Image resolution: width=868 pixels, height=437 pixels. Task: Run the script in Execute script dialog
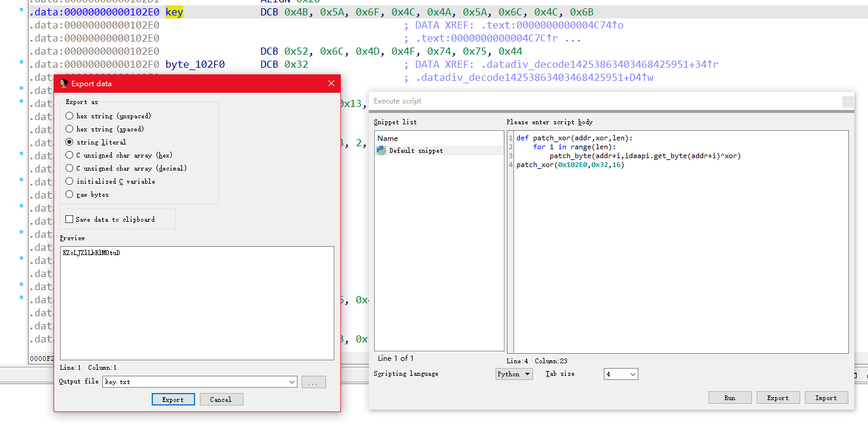click(x=730, y=398)
